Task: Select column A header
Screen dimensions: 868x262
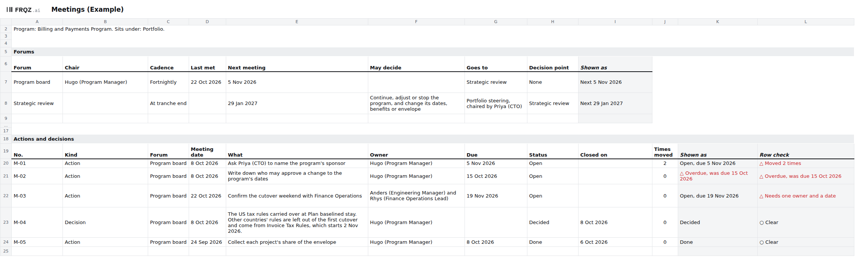Action: click(37, 22)
